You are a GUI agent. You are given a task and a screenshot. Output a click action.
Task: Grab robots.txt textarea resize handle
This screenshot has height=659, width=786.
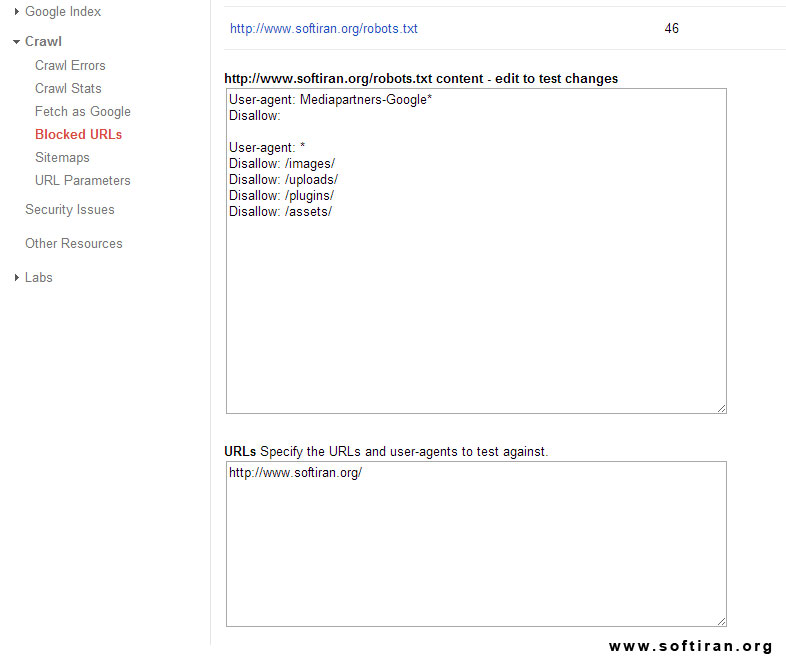click(x=721, y=408)
